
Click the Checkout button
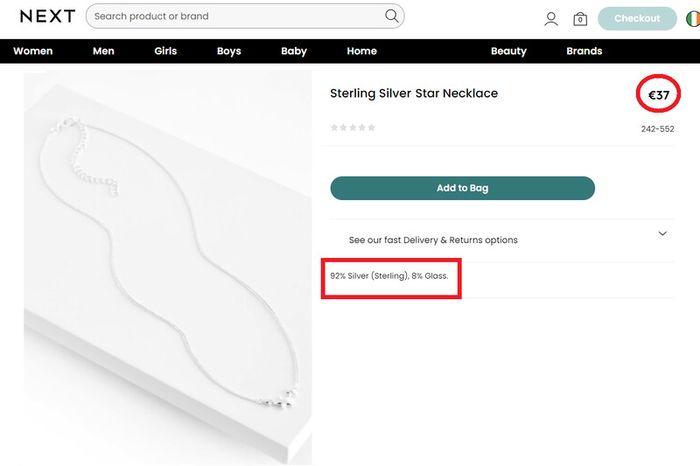coord(637,19)
